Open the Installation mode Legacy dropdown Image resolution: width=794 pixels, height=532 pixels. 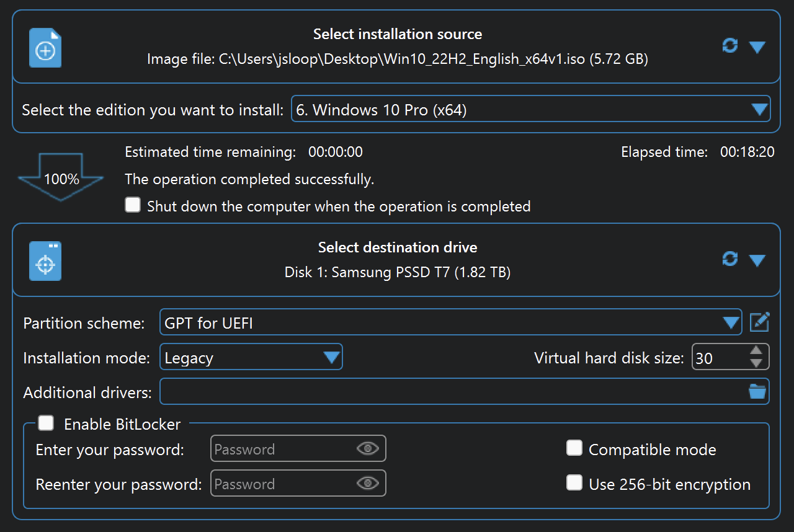[251, 357]
